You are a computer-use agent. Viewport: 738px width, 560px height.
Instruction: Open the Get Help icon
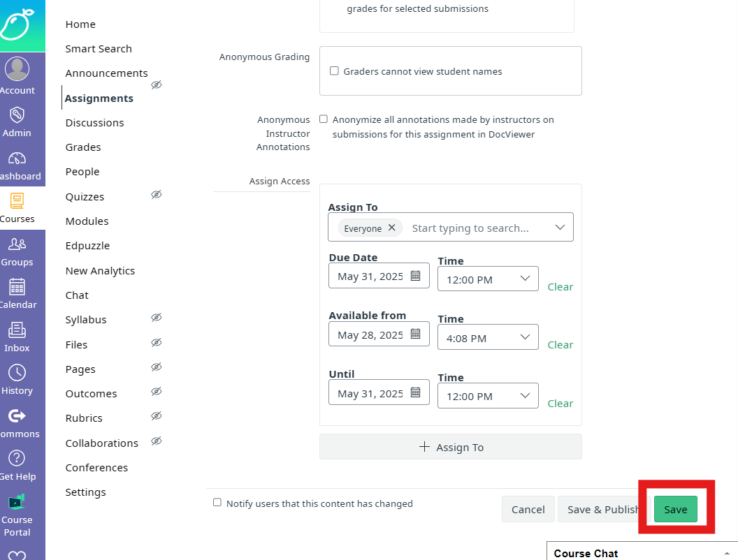click(x=17, y=459)
